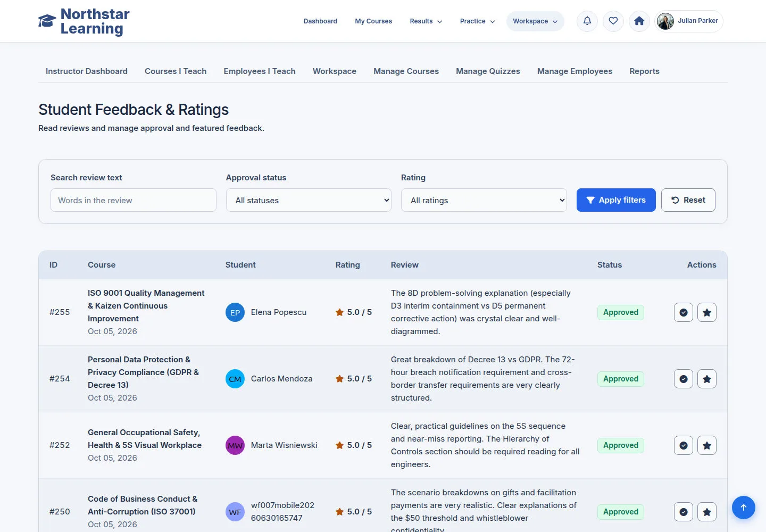This screenshot has width=766, height=532.
Task: Expand the Practice menu
Action: pos(477,21)
